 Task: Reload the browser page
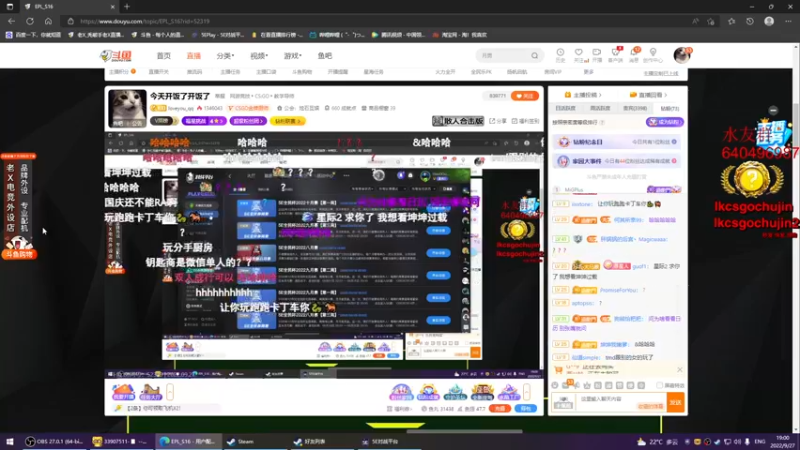coord(30,21)
